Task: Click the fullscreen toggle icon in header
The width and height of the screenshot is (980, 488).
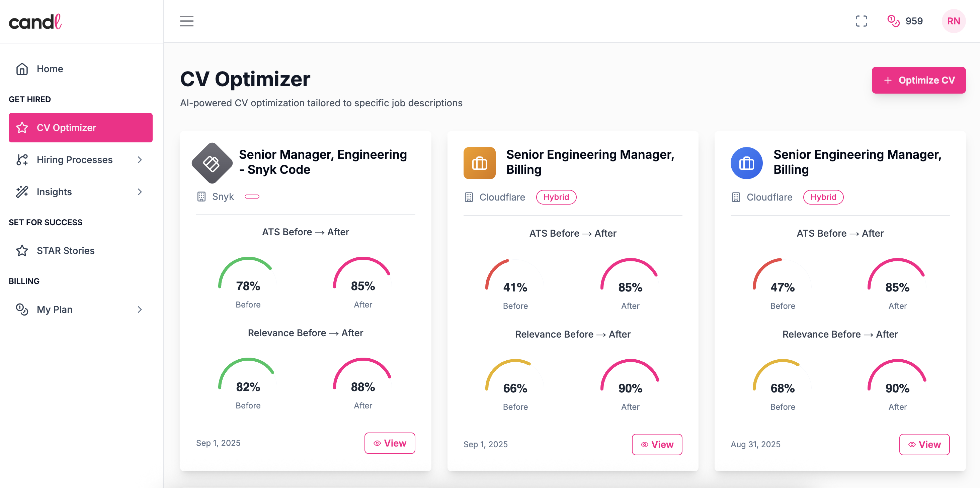Action: click(x=862, y=21)
